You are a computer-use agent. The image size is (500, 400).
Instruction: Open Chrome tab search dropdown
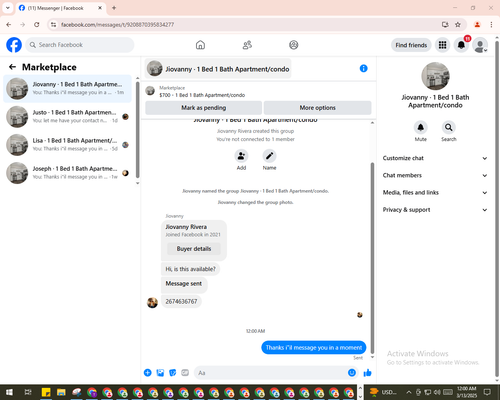point(8,8)
